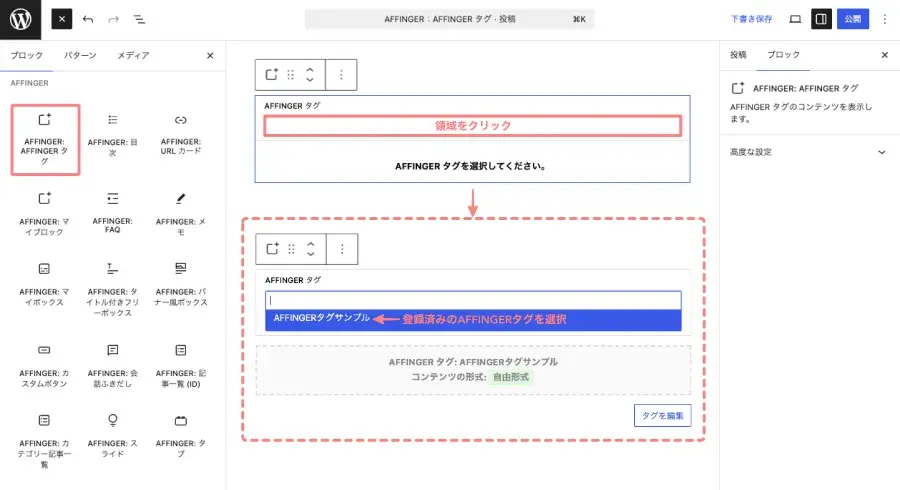The width and height of the screenshot is (900, 490).
Task: Insert the AFFINGER: タイトル付きフリーボックス block
Action: click(112, 290)
